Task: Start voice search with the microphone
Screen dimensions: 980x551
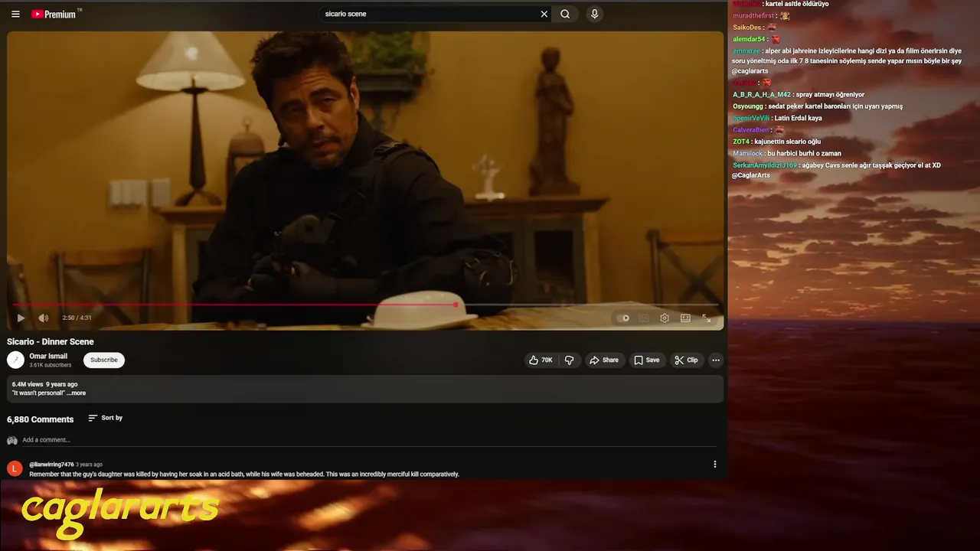Action: [594, 14]
